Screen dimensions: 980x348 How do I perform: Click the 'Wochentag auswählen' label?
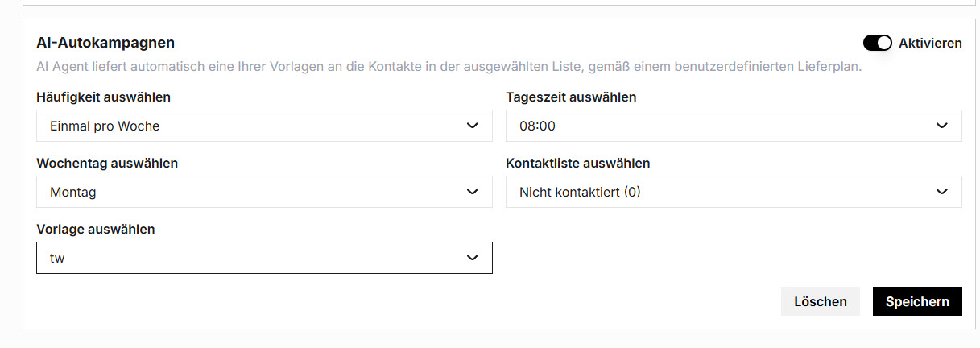107,163
